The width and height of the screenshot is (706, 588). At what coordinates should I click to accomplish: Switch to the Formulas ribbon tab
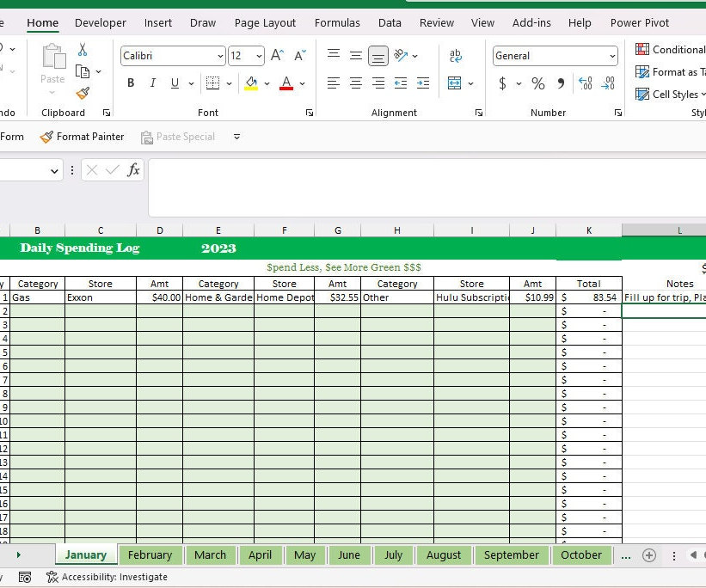click(337, 22)
